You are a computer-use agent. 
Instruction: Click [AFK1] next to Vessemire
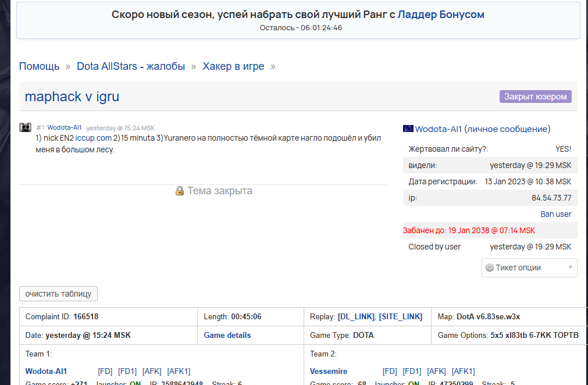(463, 371)
